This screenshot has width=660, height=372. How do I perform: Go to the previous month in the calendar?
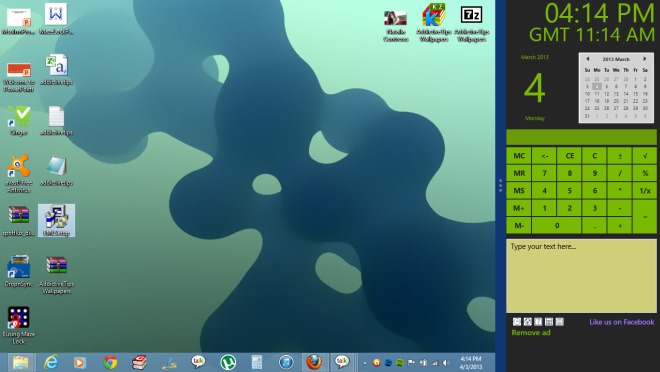[588, 59]
